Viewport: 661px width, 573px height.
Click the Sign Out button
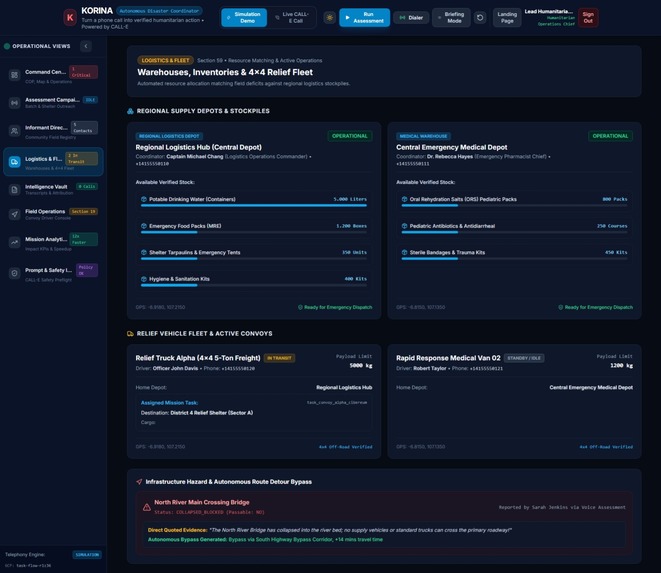coord(588,18)
